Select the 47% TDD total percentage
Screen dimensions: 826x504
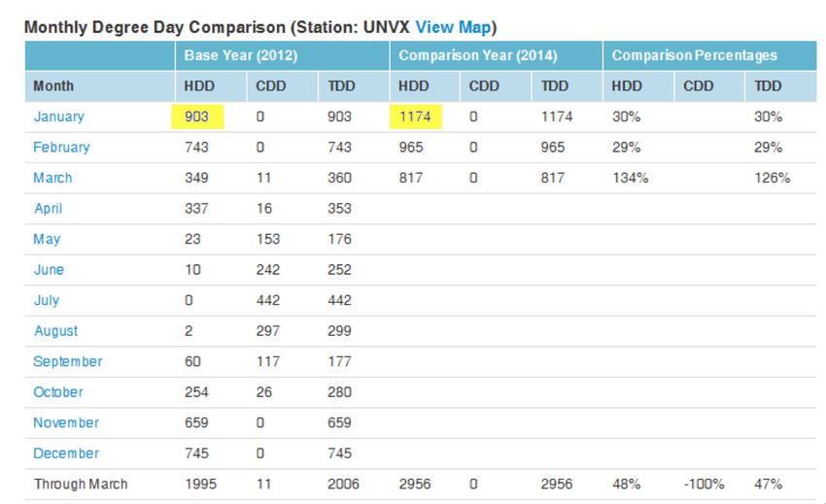click(768, 484)
